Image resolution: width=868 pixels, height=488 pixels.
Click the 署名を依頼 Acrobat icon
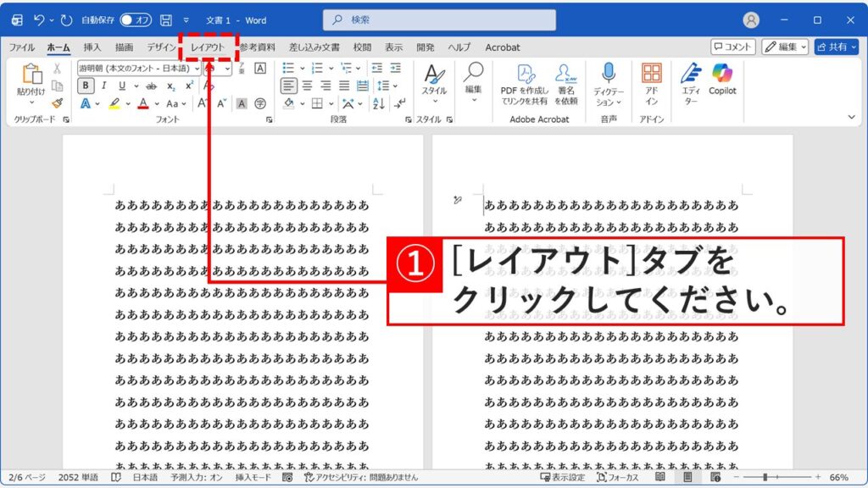tap(565, 75)
